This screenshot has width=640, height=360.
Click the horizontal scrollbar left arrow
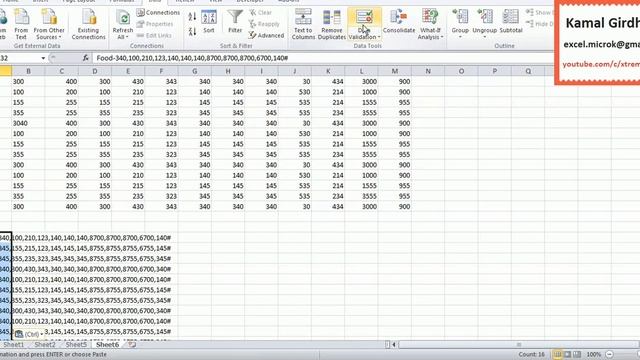[394, 345]
